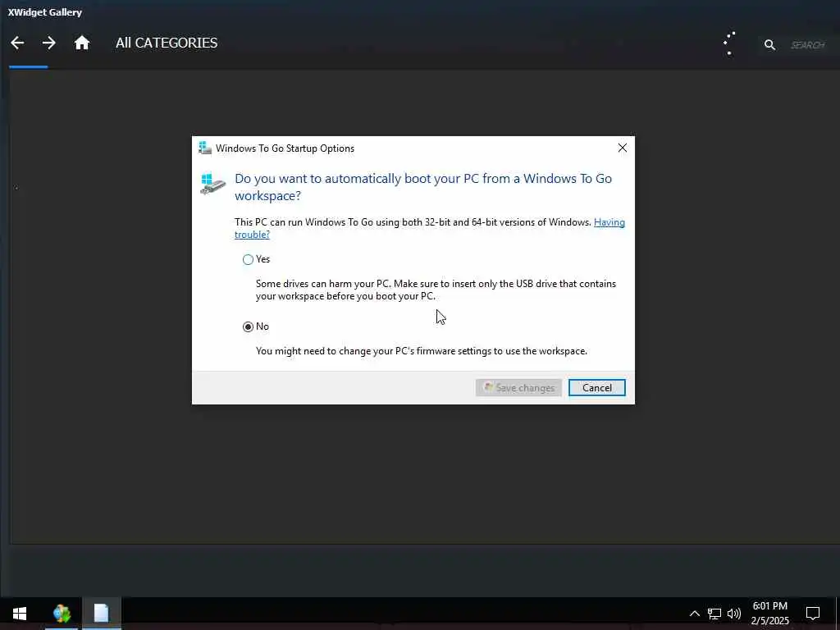Screen dimensions: 840x630
Task: Click the Save changes button
Action: [518, 388]
